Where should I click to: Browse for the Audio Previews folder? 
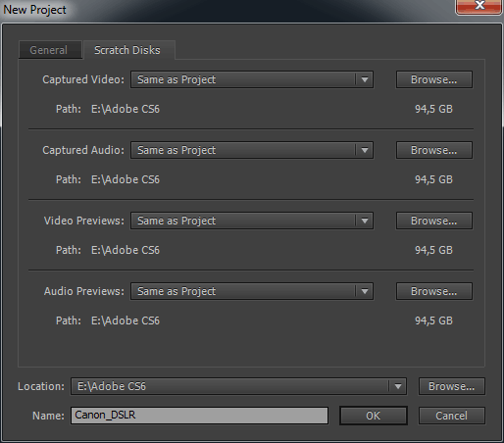(434, 291)
